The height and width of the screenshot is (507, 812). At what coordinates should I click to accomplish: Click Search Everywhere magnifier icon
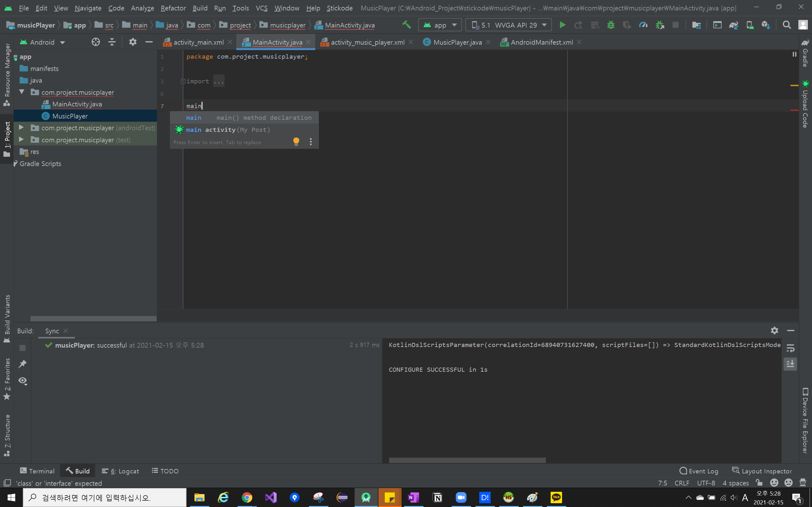pyautogui.click(x=786, y=25)
